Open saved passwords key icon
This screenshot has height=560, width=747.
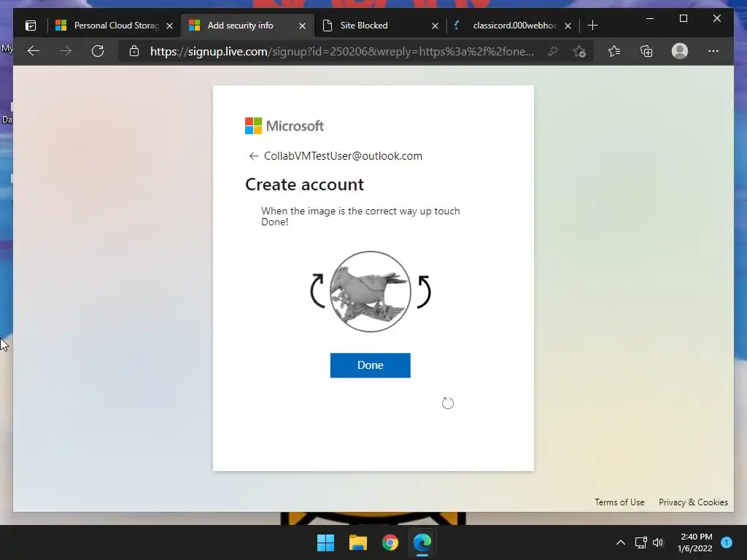(x=553, y=51)
